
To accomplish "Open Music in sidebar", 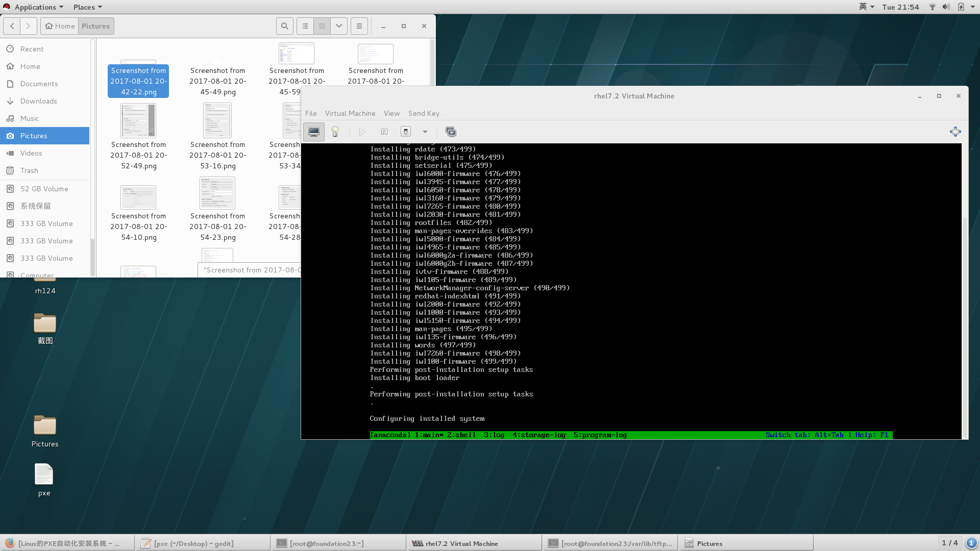I will click(x=45, y=118).
